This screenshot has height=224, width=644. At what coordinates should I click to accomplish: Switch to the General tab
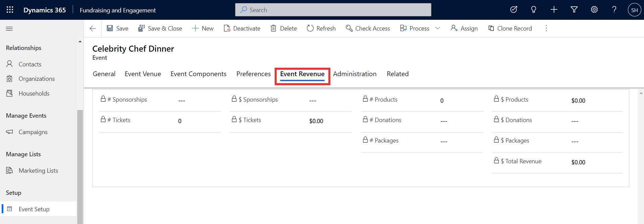click(104, 74)
